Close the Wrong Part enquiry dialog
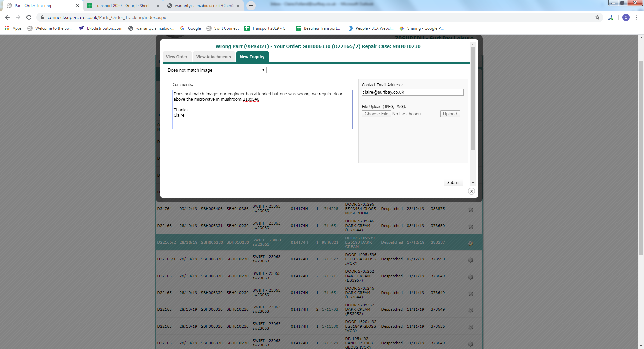This screenshot has width=644, height=349. pos(471,191)
